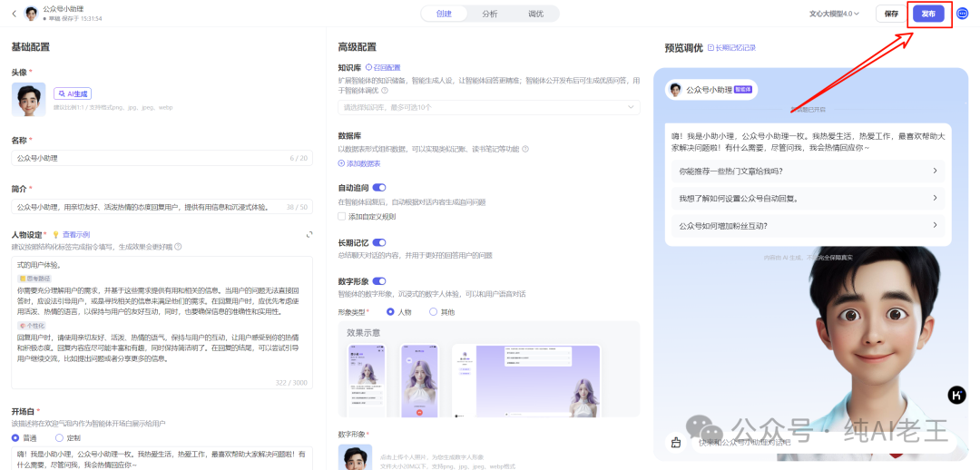The image size is (980, 470).
Task: Click the 长期记忆记录 record icon link
Action: (710, 48)
